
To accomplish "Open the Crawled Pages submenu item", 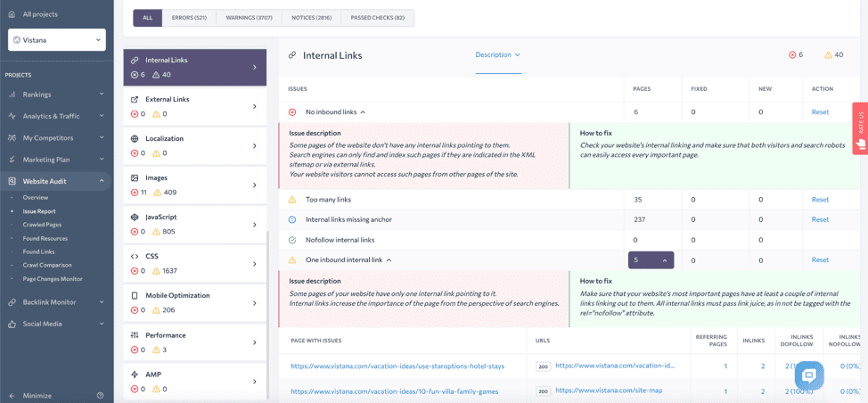I will point(42,225).
